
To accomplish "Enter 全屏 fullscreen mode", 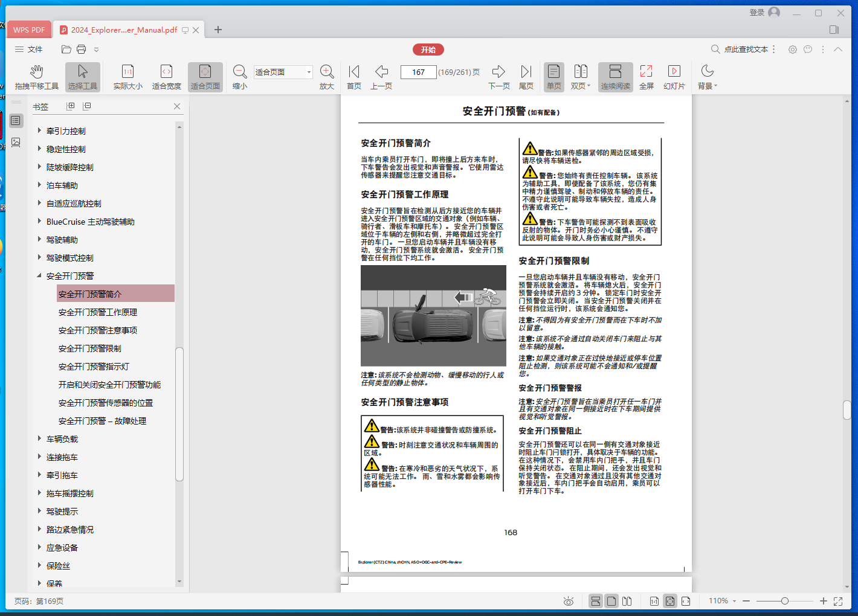I will (x=646, y=77).
